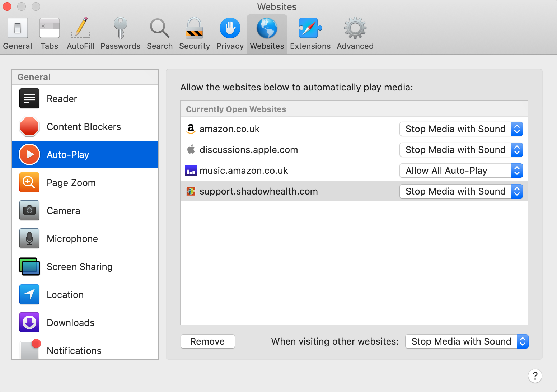557x392 pixels.
Task: Select the amazon.co.uk website name
Action: coord(230,129)
